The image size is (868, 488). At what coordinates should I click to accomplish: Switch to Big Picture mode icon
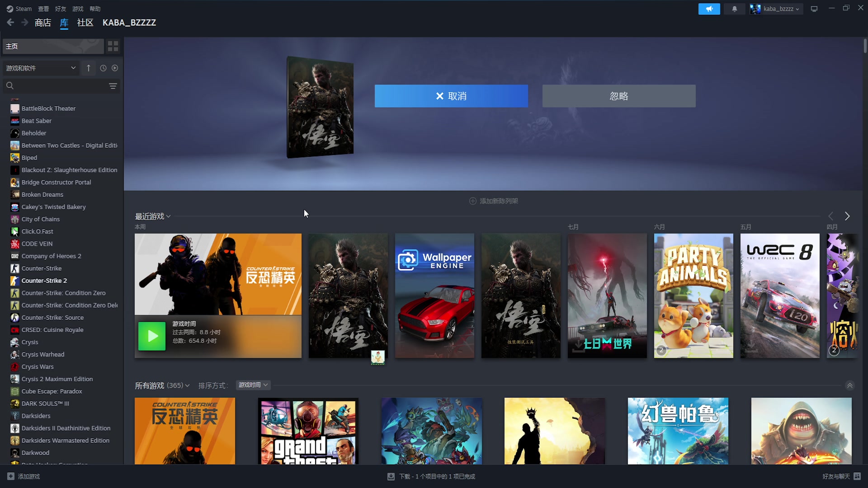tap(814, 9)
